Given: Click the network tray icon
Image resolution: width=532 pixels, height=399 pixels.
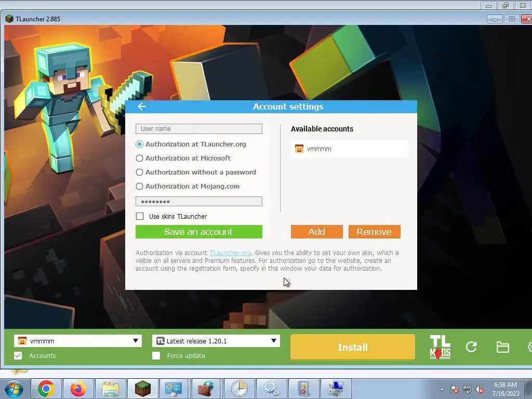Looking at the screenshot, I should pyautogui.click(x=467, y=389).
